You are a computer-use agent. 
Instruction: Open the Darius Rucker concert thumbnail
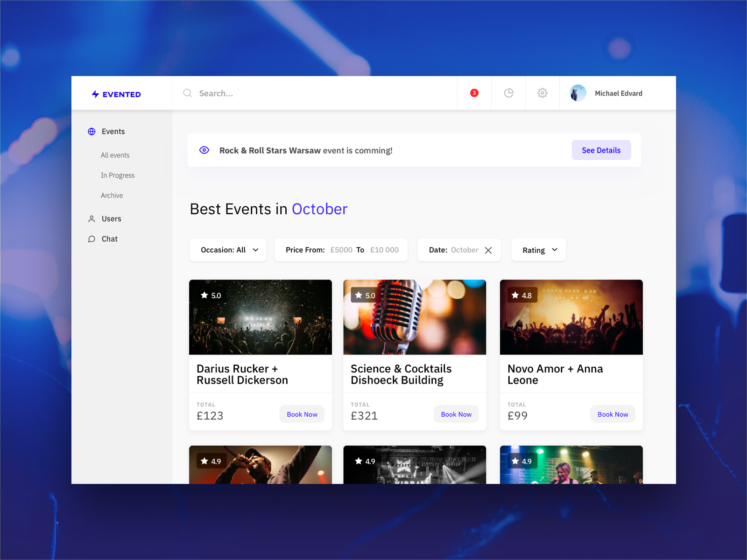[261, 317]
